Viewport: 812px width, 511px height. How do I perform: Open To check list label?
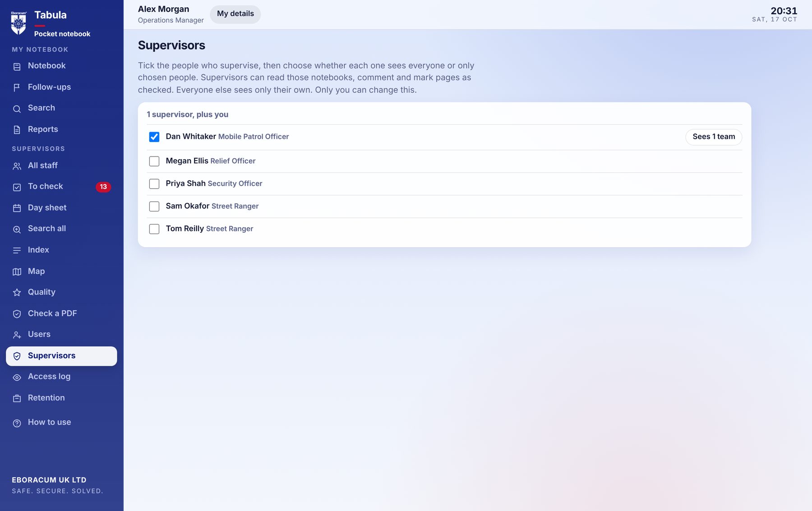[x=46, y=186]
